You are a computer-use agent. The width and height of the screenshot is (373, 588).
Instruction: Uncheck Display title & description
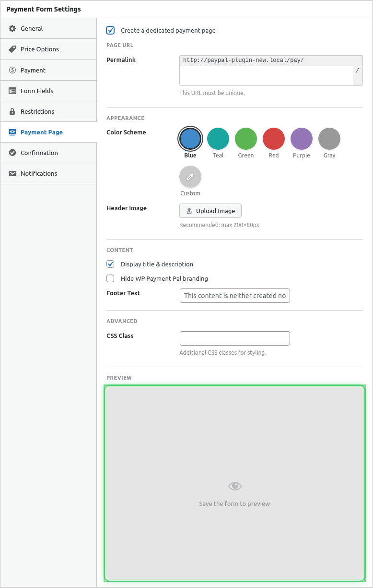point(110,264)
